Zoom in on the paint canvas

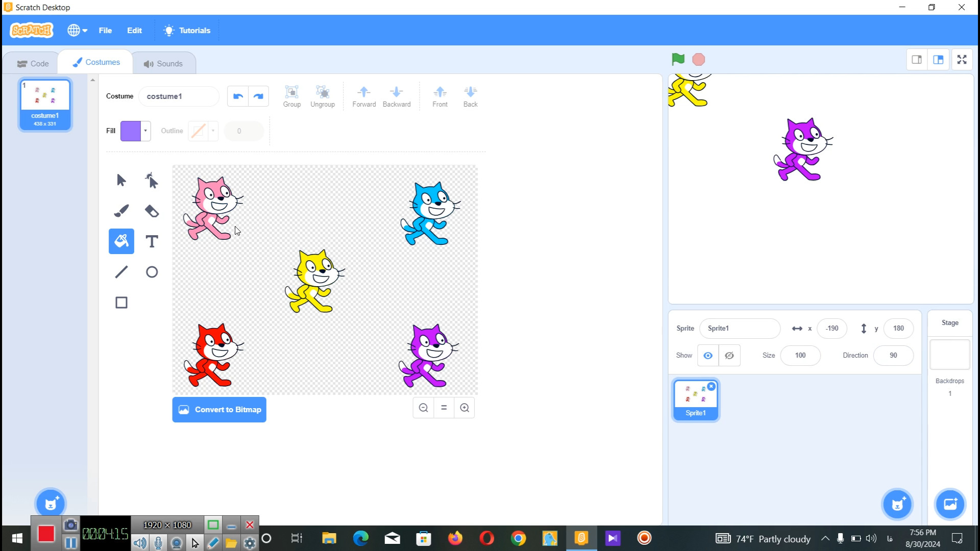464,408
